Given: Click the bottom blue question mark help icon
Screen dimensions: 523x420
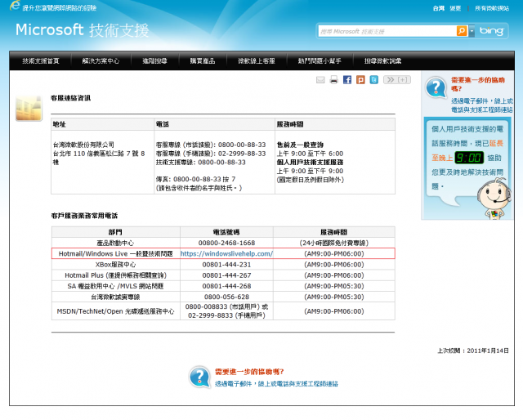Looking at the screenshot, I should [x=199, y=377].
